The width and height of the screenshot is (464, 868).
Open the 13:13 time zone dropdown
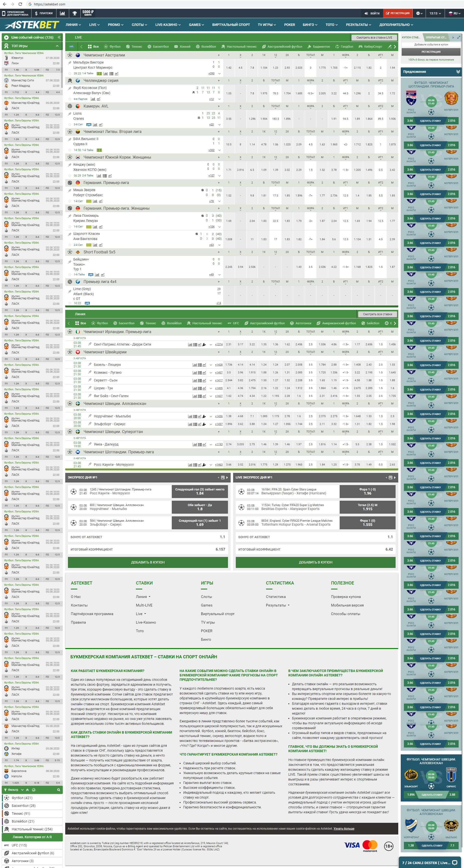click(435, 13)
